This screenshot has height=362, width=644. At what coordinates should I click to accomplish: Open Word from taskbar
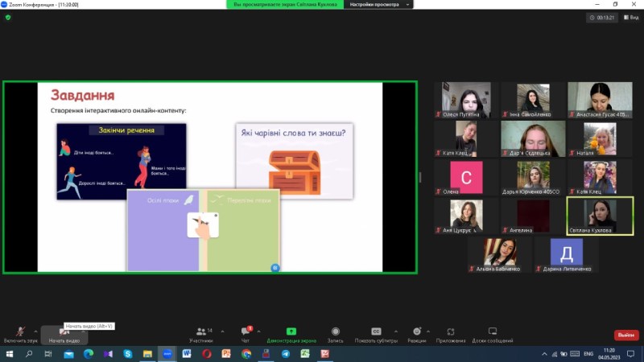click(x=187, y=354)
